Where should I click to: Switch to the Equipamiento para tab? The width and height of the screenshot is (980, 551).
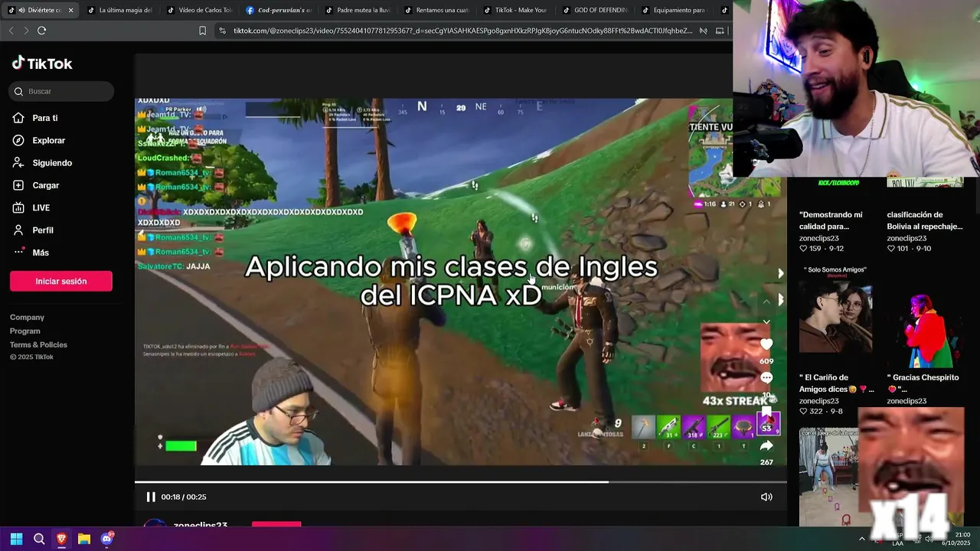674,11
